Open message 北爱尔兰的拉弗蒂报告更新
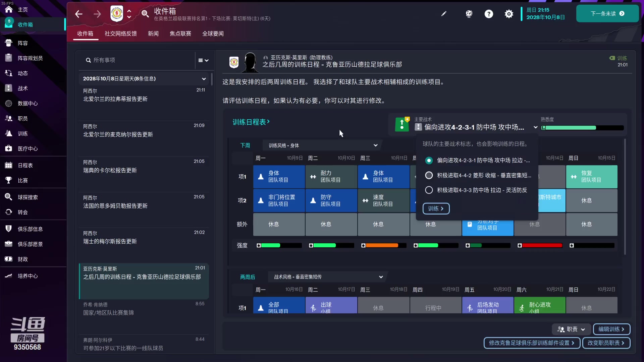This screenshot has height=362, width=644. point(144,102)
